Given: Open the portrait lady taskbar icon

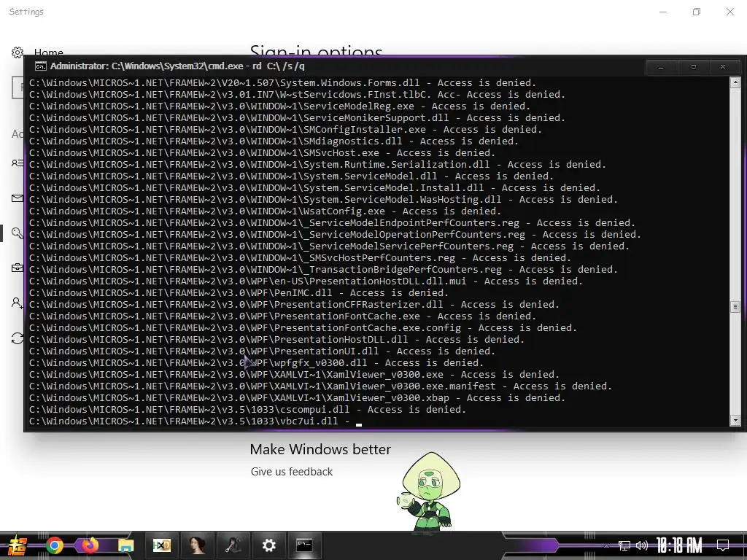Looking at the screenshot, I should tap(197, 545).
